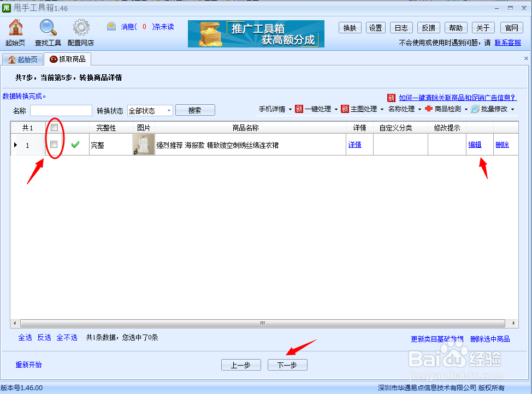Check the select-all header checkbox
The height and width of the screenshot is (394, 532).
[x=53, y=127]
